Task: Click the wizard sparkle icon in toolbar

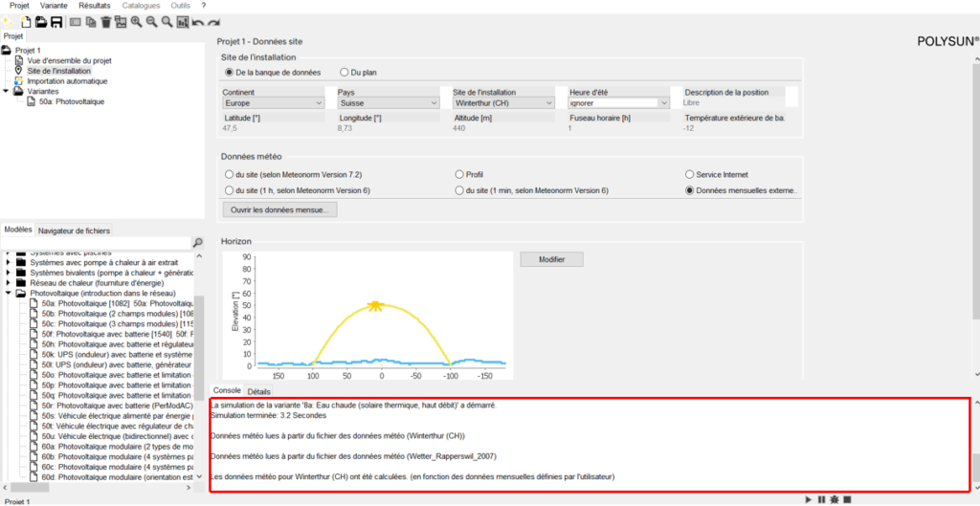Action: pyautogui.click(x=9, y=21)
